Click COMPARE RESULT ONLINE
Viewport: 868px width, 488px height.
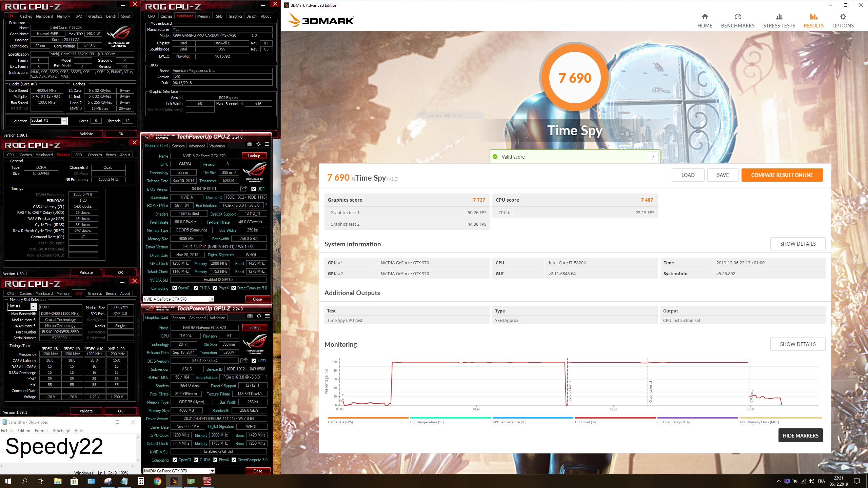782,175
